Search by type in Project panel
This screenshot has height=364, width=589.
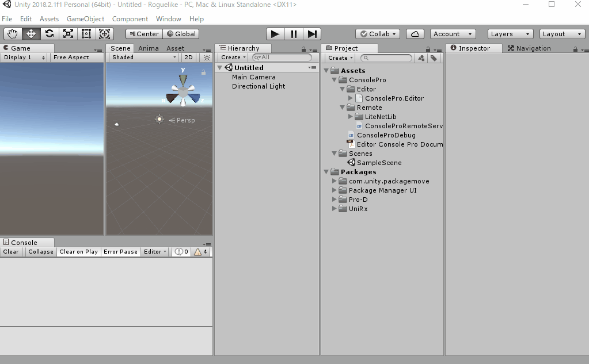point(421,58)
